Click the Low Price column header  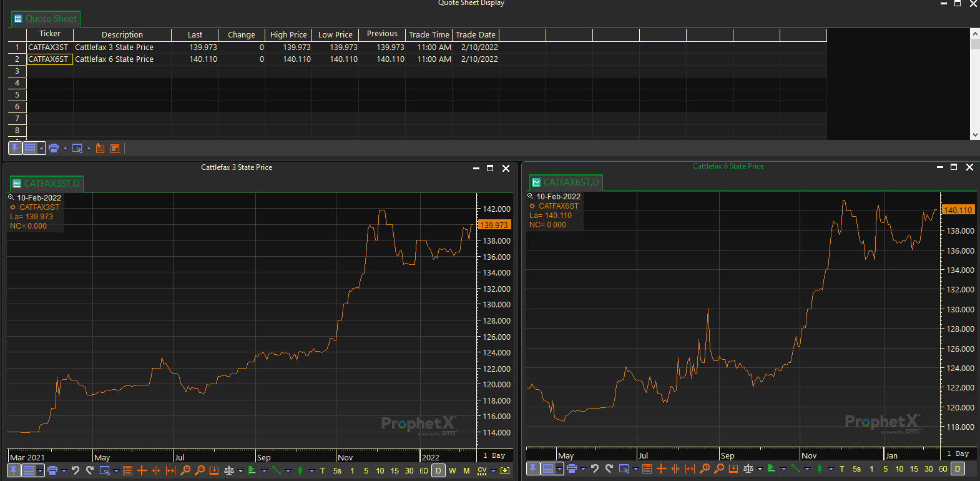click(335, 34)
